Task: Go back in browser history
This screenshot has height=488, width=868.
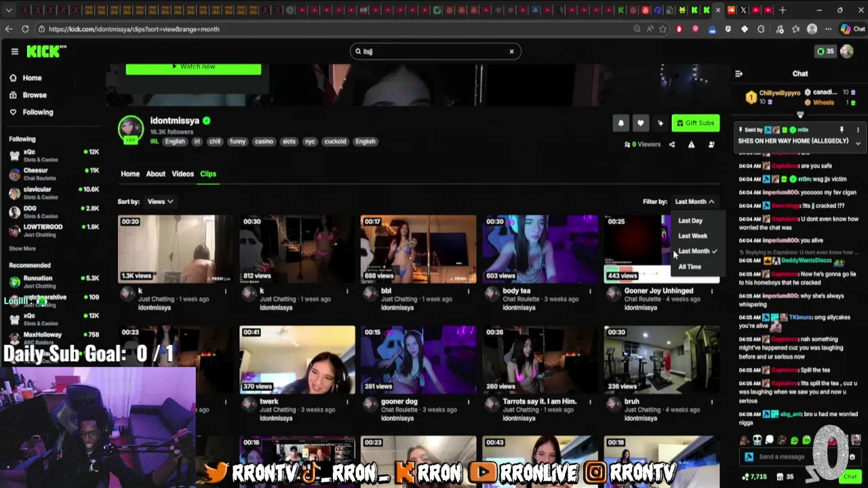Action: [x=8, y=29]
